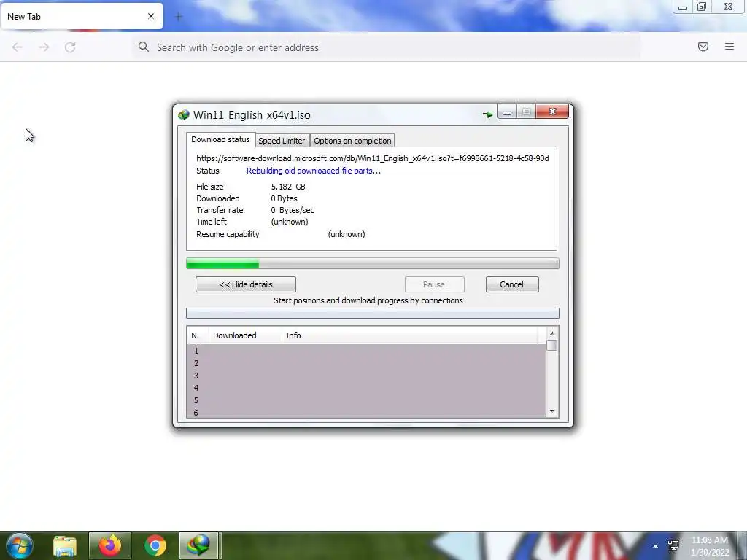Image resolution: width=747 pixels, height=560 pixels.
Task: Select connection row 4
Action: click(366, 388)
